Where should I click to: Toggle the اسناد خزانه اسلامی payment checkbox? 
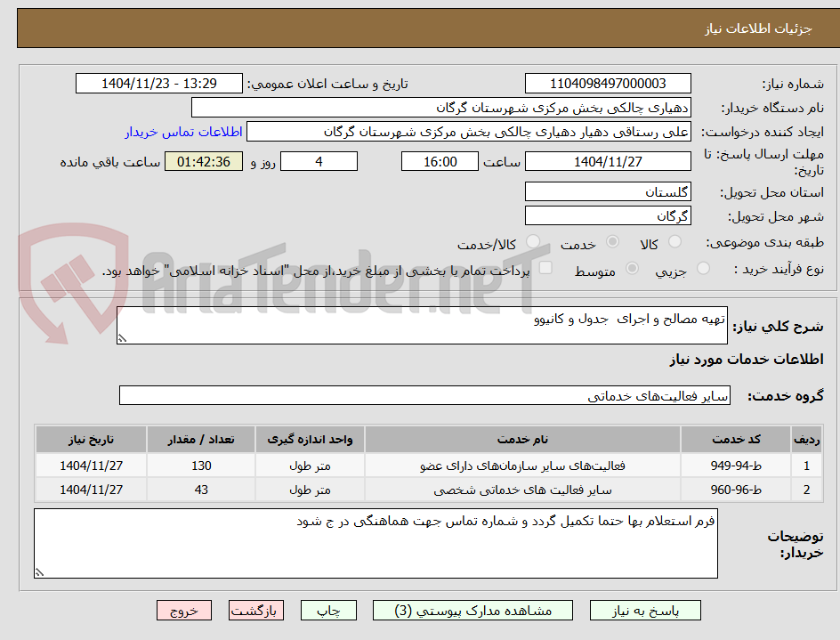click(x=545, y=267)
